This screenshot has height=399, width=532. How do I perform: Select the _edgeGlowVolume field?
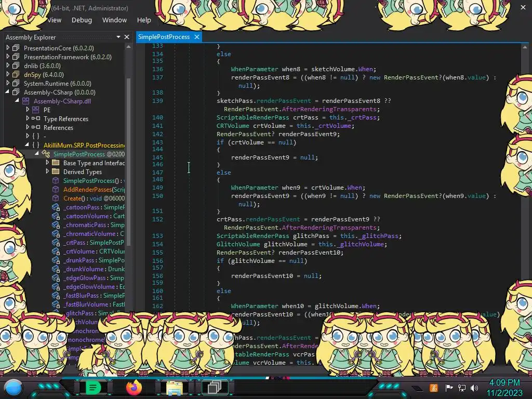point(94,286)
